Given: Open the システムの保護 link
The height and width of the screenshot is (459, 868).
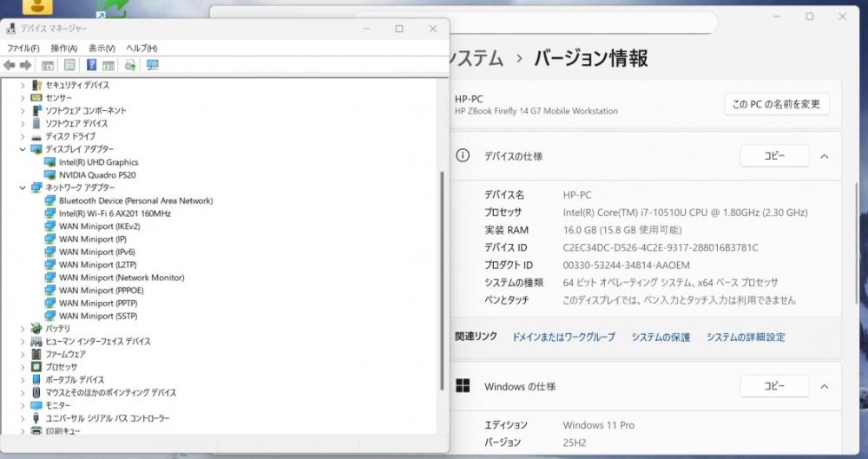Looking at the screenshot, I should 661,337.
